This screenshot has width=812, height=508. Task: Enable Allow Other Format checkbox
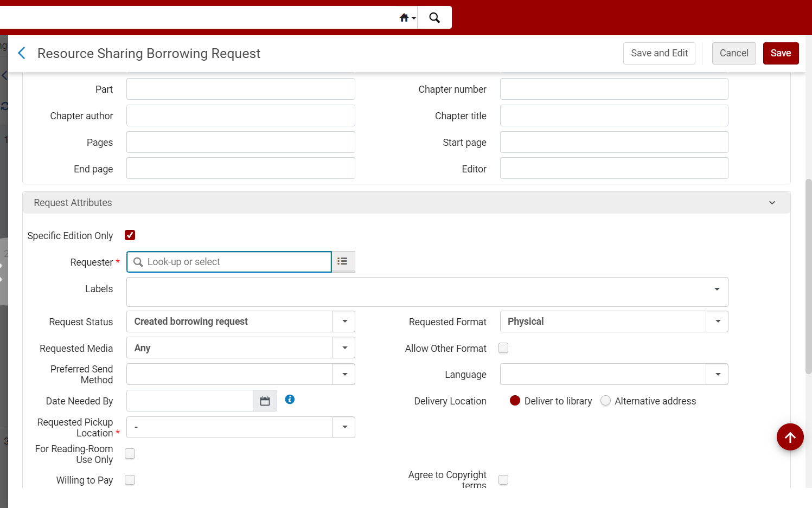click(x=503, y=348)
